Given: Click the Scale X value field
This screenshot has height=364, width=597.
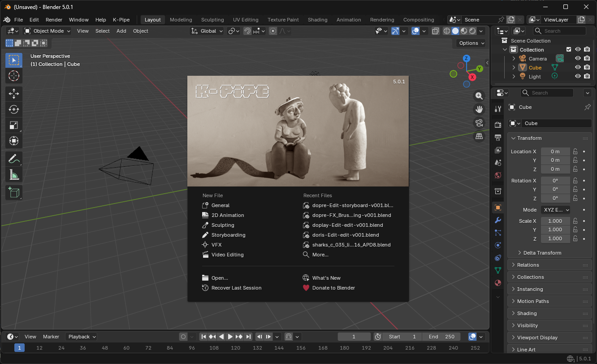Looking at the screenshot, I should (555, 221).
